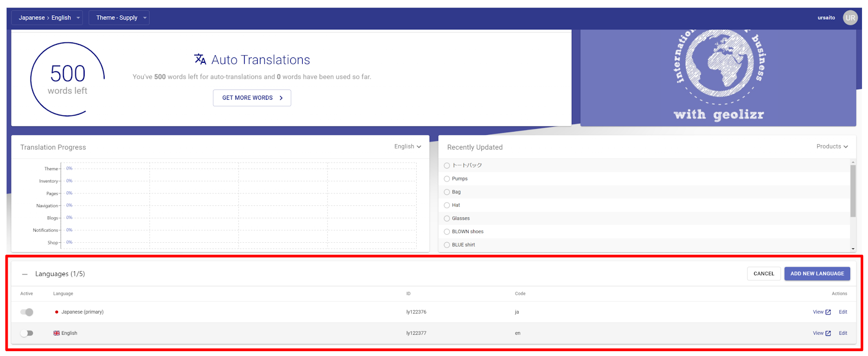Select the Hat radio button
Image resolution: width=868 pixels, height=356 pixels.
tap(447, 205)
